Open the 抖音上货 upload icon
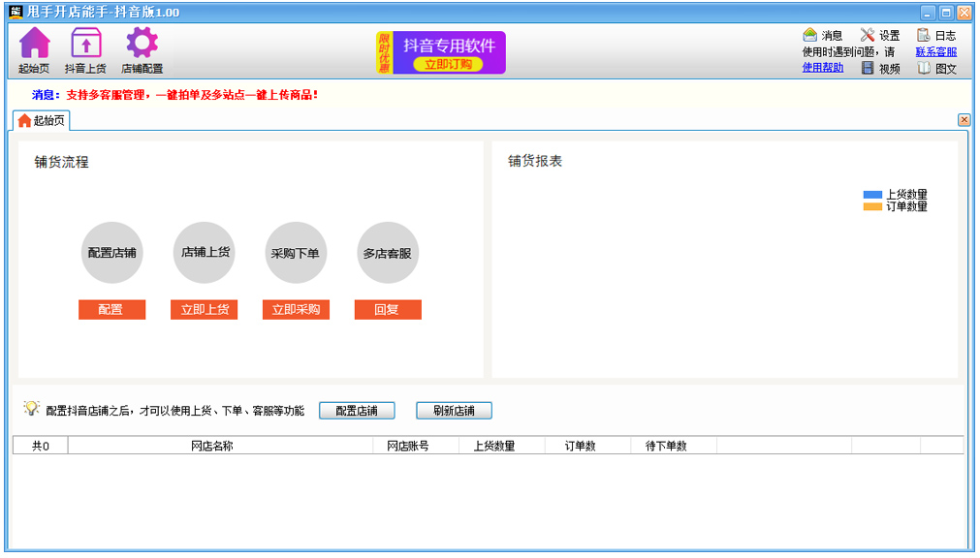 coord(85,44)
